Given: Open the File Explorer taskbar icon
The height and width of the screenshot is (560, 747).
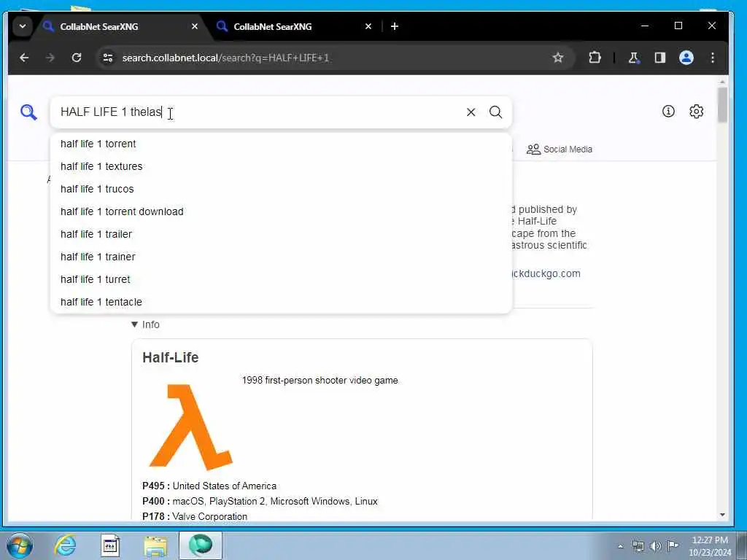Looking at the screenshot, I should click(x=155, y=545).
